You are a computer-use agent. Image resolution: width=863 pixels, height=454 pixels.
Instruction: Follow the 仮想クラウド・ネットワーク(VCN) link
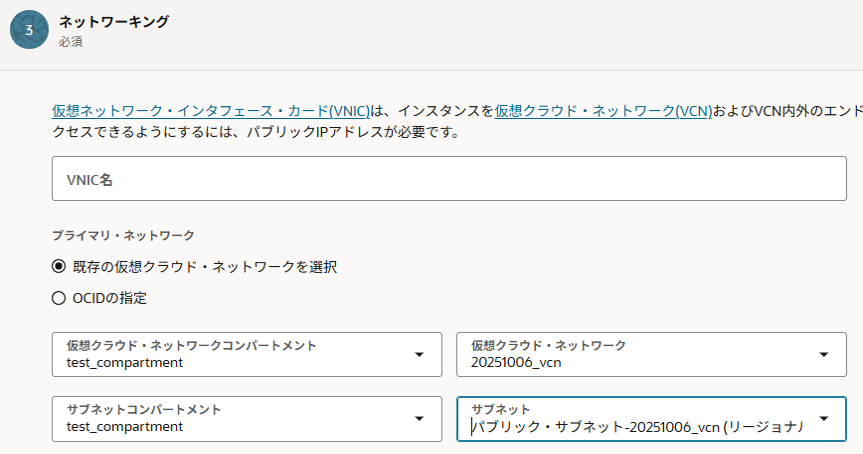coord(603,111)
